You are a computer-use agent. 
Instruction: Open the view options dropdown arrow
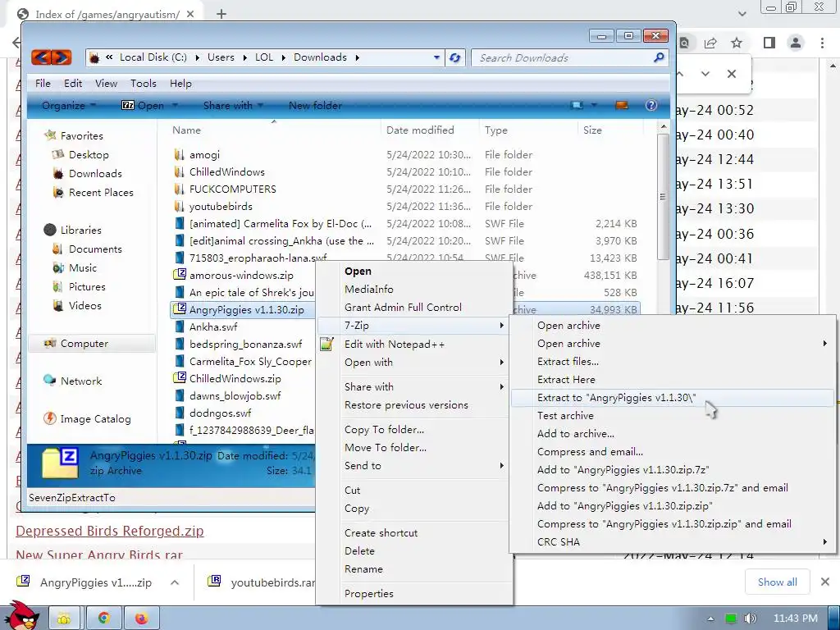click(594, 105)
